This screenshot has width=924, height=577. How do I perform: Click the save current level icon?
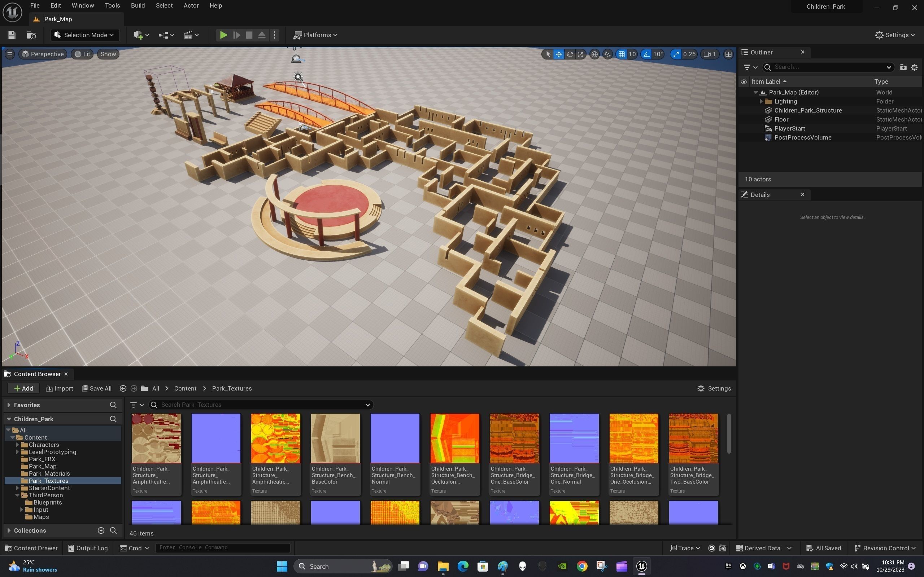(12, 35)
